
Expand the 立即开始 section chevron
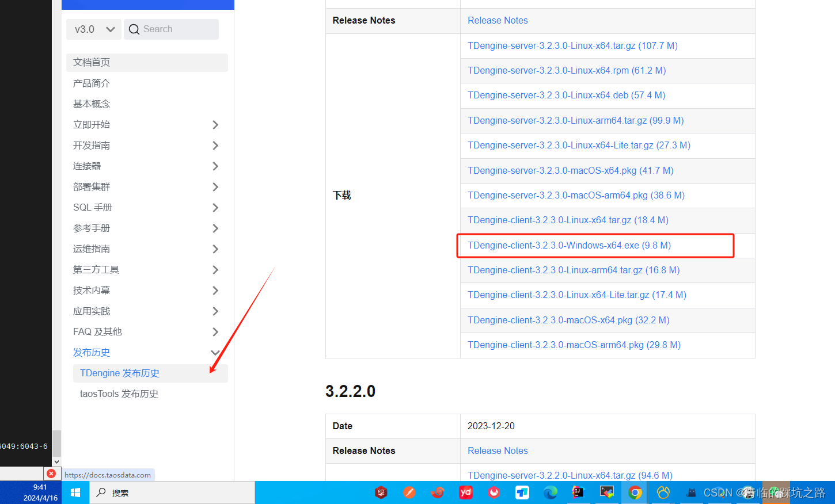215,125
